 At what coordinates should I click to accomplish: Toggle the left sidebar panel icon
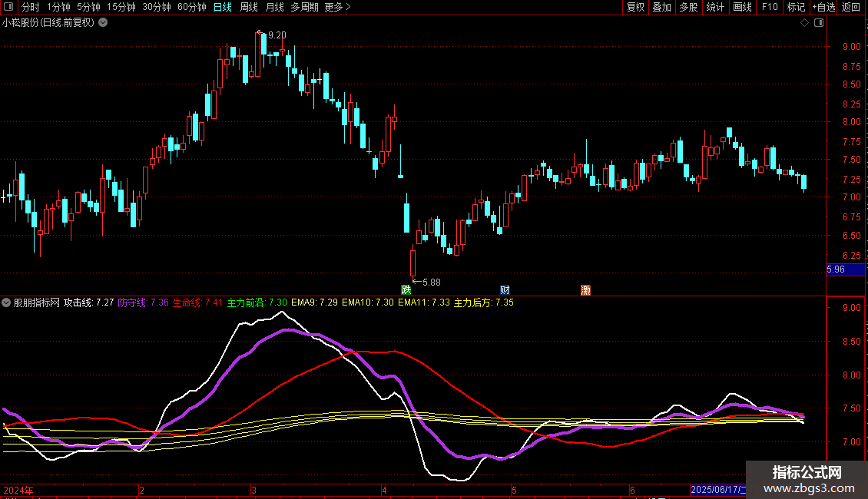pos(9,7)
